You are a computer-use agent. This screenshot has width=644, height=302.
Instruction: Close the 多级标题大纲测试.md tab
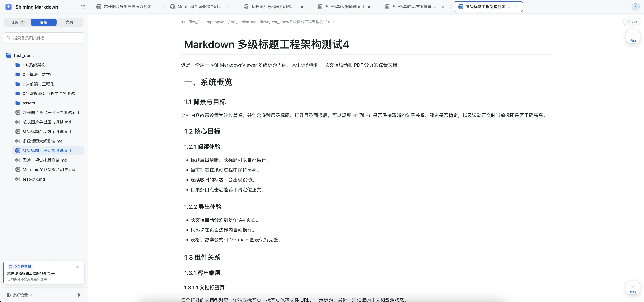369,7
